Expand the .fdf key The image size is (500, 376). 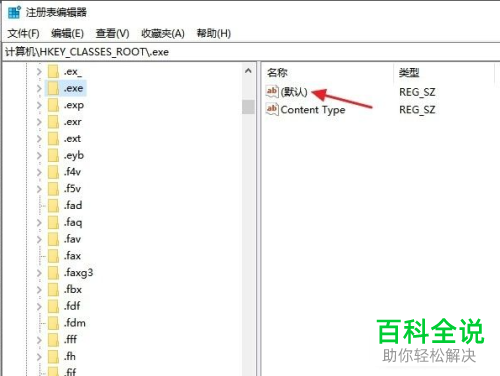tap(39, 306)
